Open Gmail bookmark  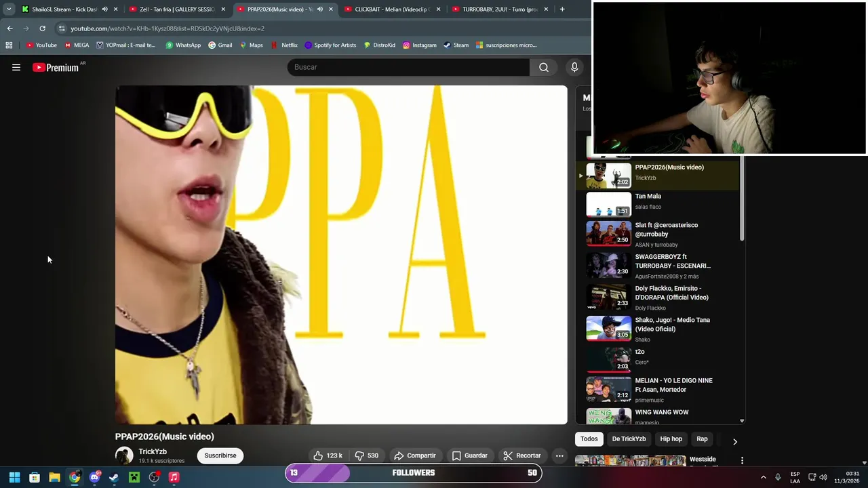pos(220,45)
